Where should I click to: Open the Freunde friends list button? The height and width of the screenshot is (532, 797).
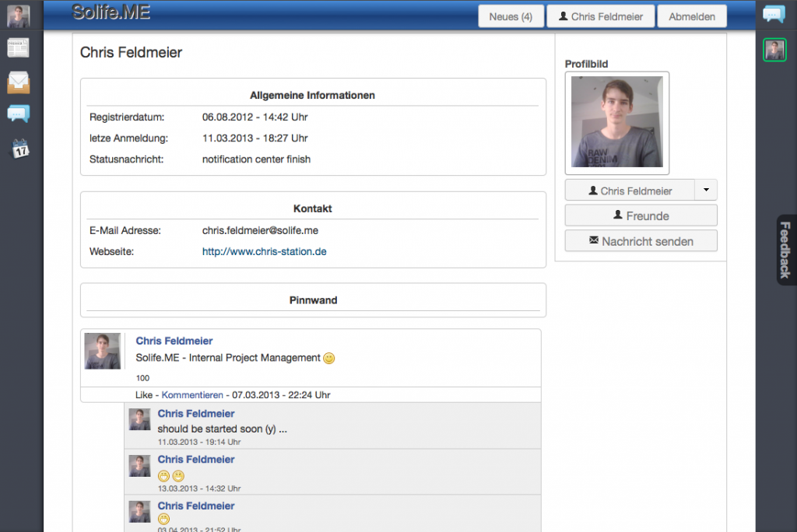coord(641,215)
